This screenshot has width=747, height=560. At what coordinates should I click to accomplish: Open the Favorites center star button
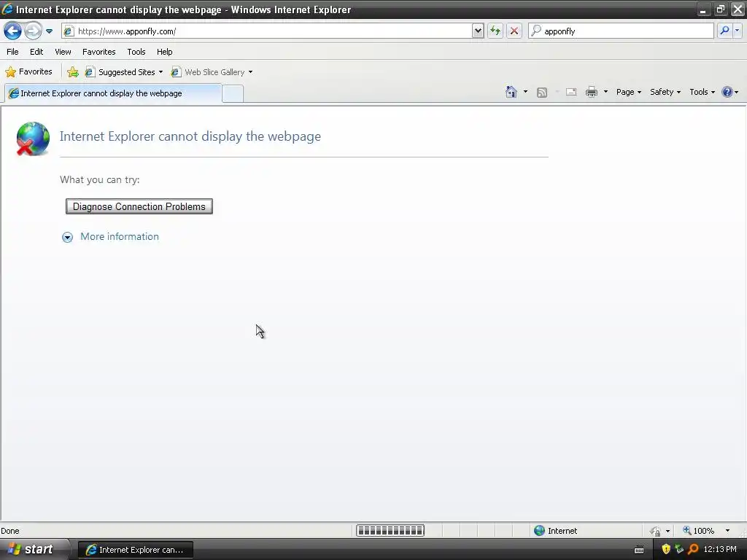28,72
